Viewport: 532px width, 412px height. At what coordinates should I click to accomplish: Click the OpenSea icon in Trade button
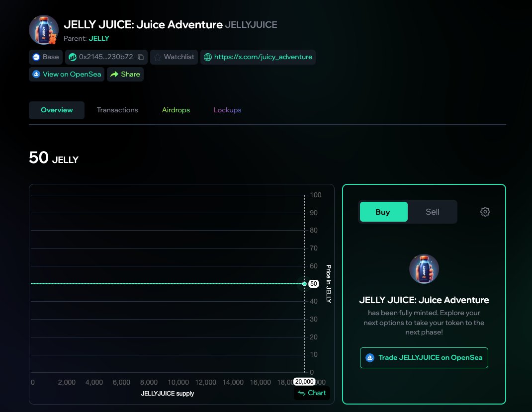point(370,358)
